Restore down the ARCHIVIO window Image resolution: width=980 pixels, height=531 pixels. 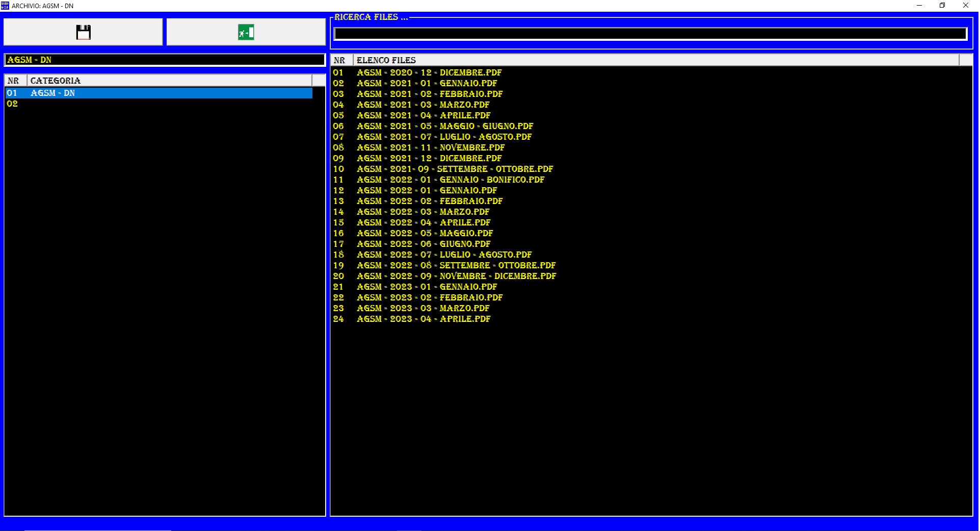(x=942, y=6)
